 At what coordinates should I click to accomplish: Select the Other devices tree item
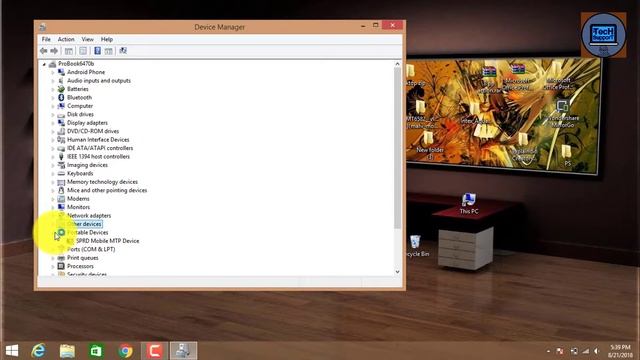coord(84,224)
